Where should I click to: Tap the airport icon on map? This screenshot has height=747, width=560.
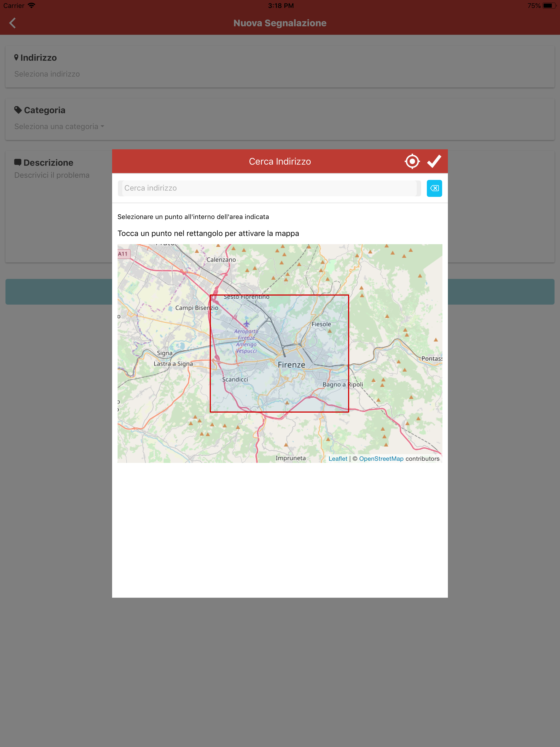247,323
